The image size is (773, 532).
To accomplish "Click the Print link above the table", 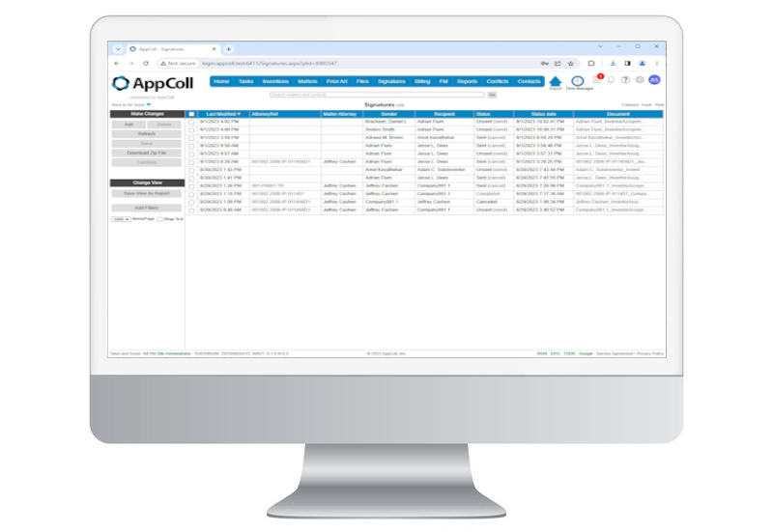I will point(659,105).
